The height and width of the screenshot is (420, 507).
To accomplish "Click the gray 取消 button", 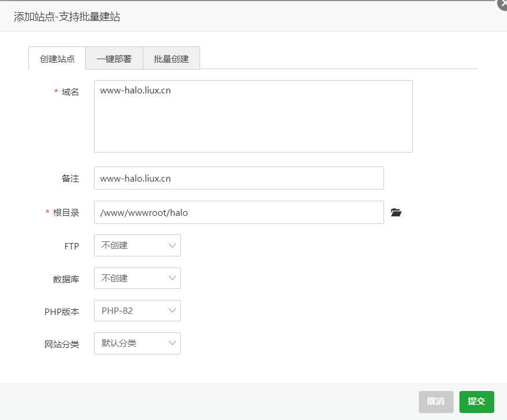I will tap(436, 401).
